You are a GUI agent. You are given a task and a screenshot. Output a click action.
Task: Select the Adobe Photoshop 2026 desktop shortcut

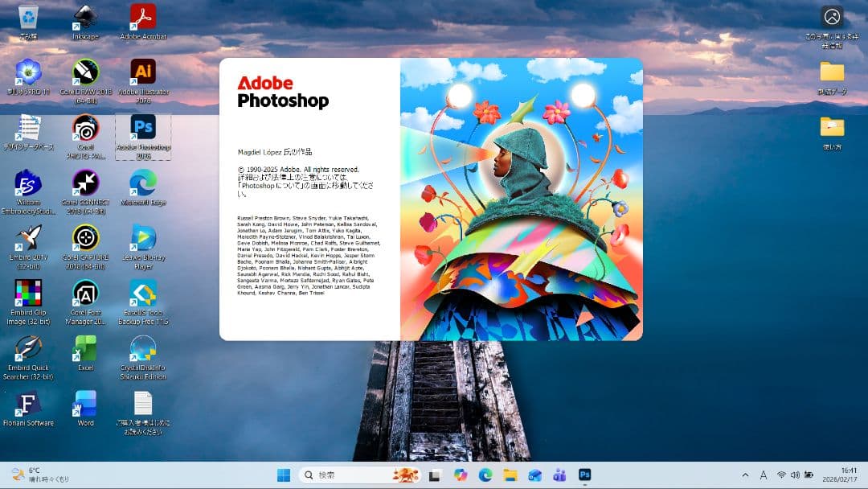click(x=143, y=129)
